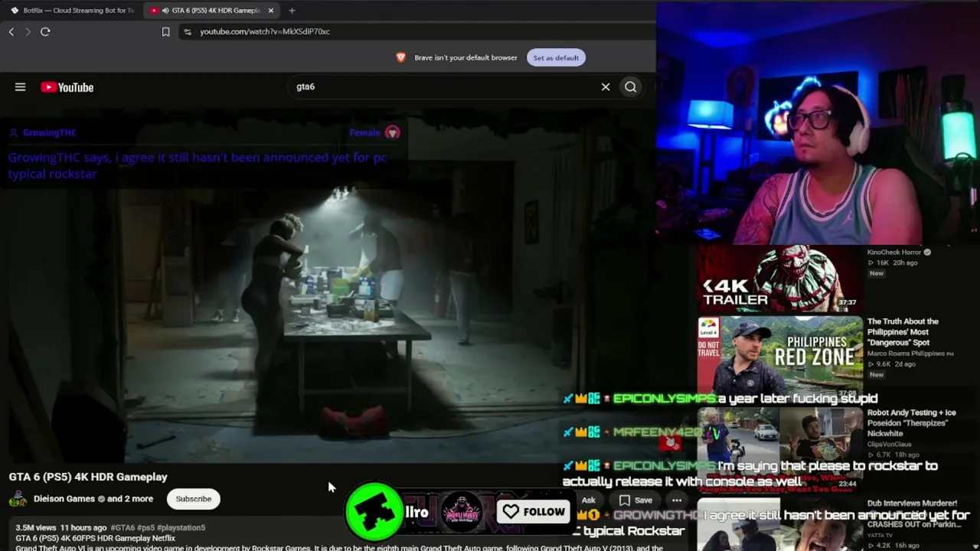Open the #ps5 hashtag

[x=146, y=528]
